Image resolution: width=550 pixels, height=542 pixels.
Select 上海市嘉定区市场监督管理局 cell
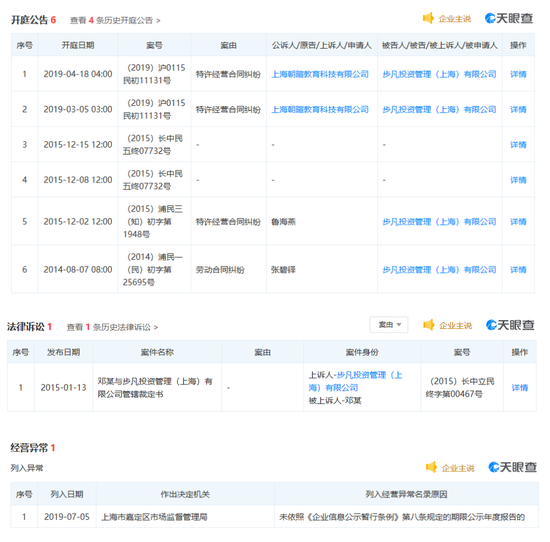pyautogui.click(x=154, y=517)
